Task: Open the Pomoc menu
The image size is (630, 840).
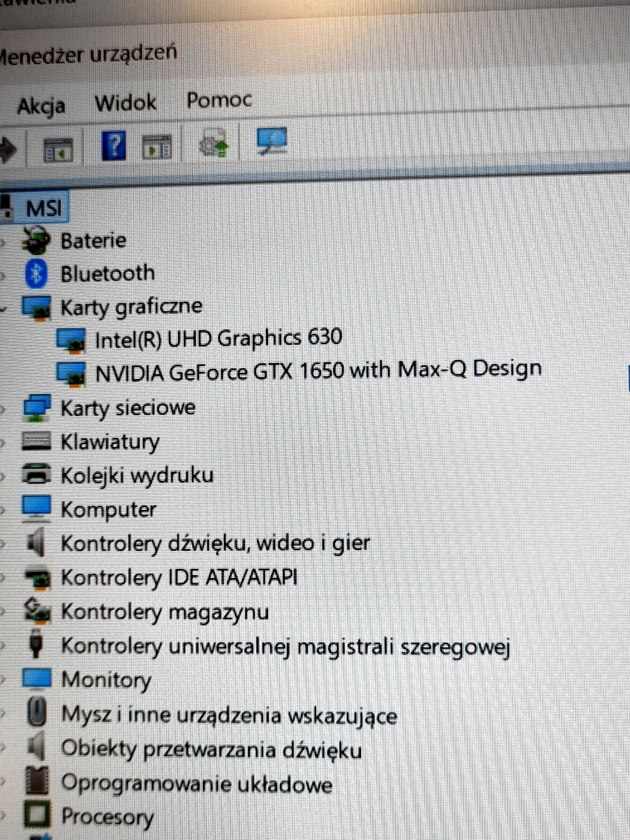Action: point(219,100)
